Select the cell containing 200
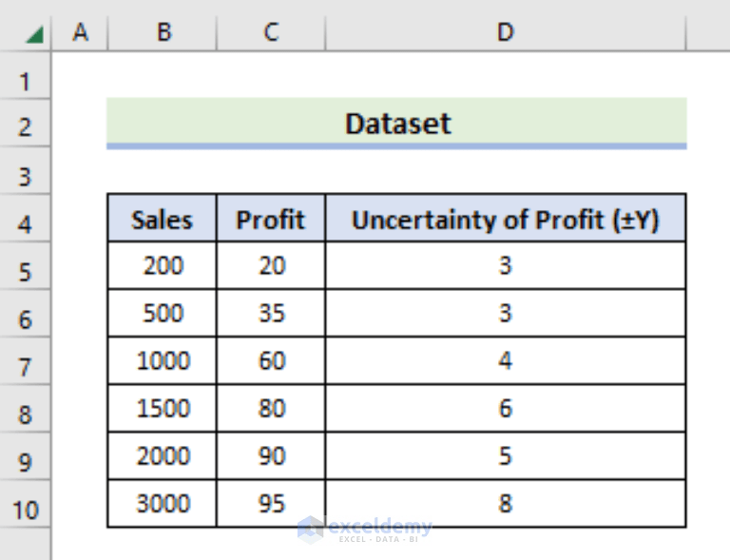 click(x=163, y=265)
